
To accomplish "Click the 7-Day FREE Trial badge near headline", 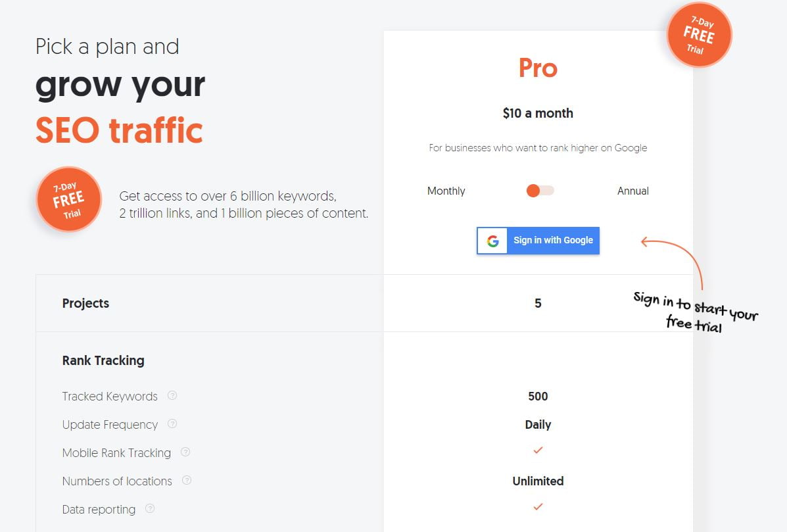I will [69, 199].
